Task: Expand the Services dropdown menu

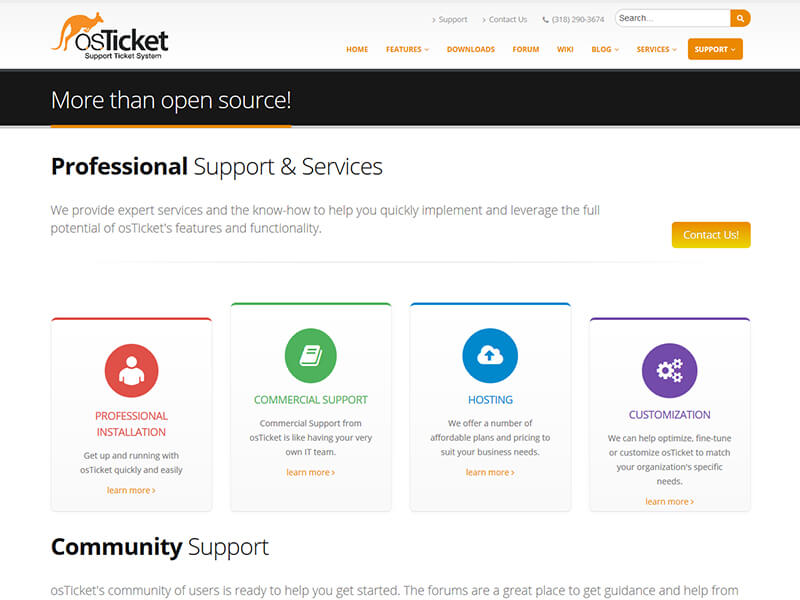Action: coord(657,49)
